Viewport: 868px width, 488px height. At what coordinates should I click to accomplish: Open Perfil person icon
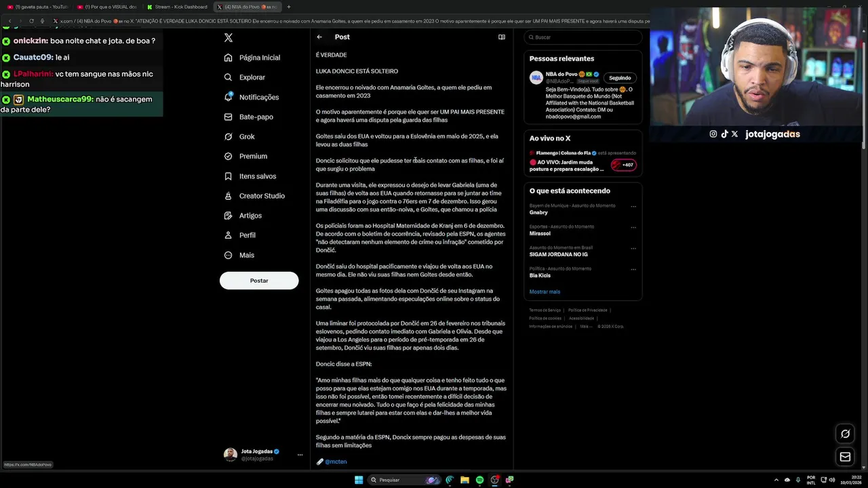pyautogui.click(x=229, y=235)
